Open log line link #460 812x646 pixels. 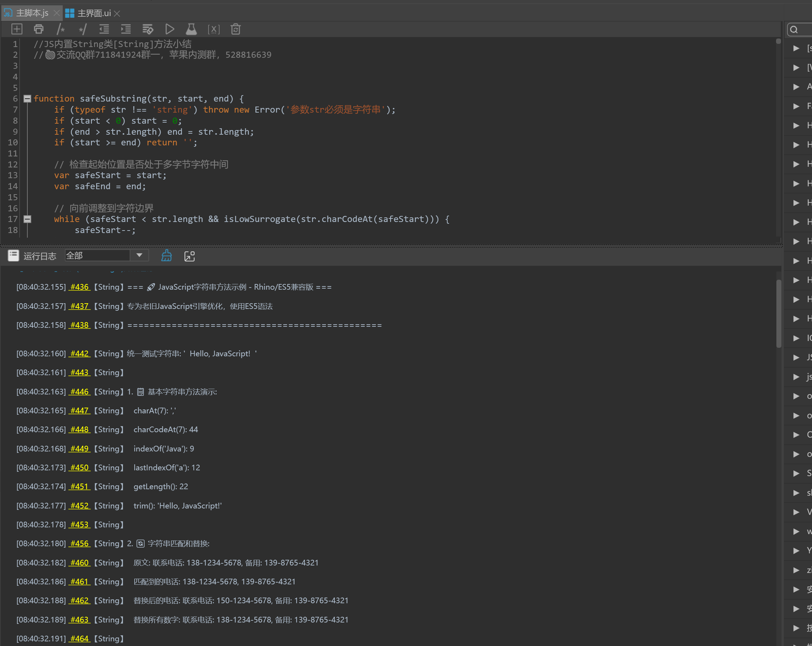(x=79, y=562)
